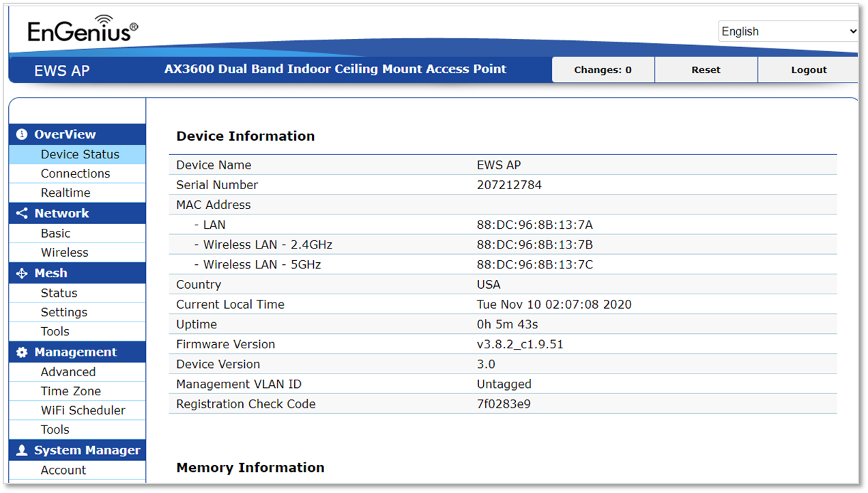
Task: Open the Time Zone page
Action: pos(71,391)
